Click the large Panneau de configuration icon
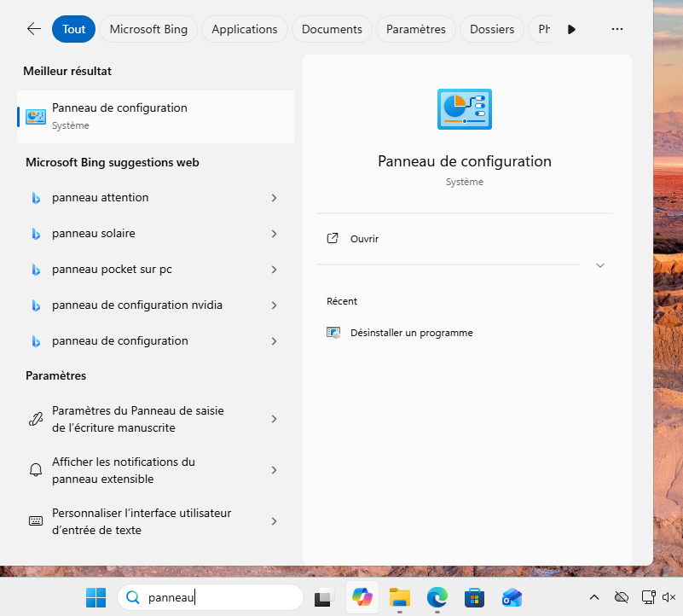 [464, 109]
